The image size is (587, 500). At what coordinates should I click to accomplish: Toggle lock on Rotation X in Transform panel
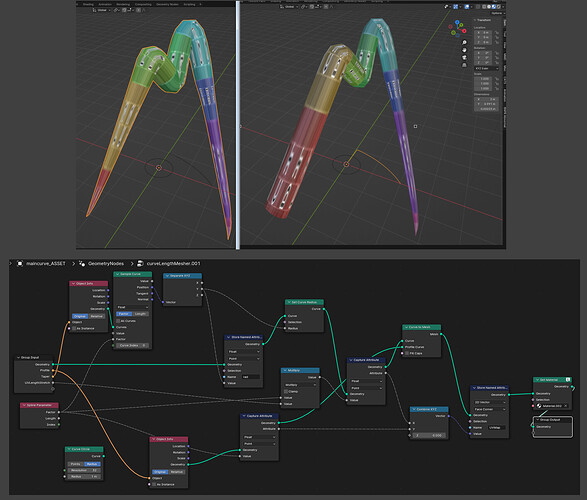tap(497, 53)
